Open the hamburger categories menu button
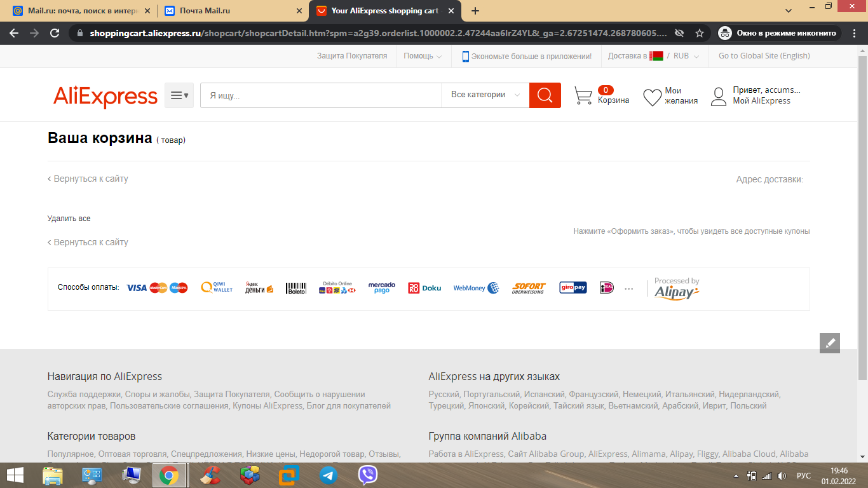Screen dimensions: 868x488 [x=179, y=95]
